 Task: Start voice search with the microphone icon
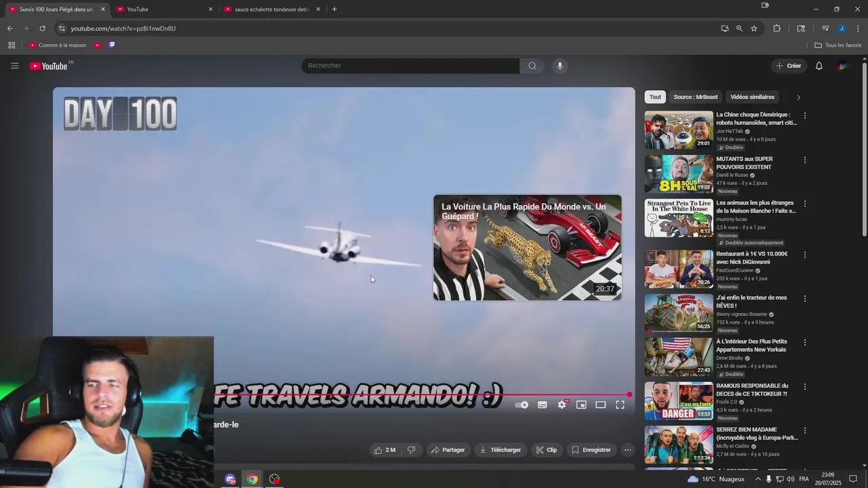coord(559,66)
